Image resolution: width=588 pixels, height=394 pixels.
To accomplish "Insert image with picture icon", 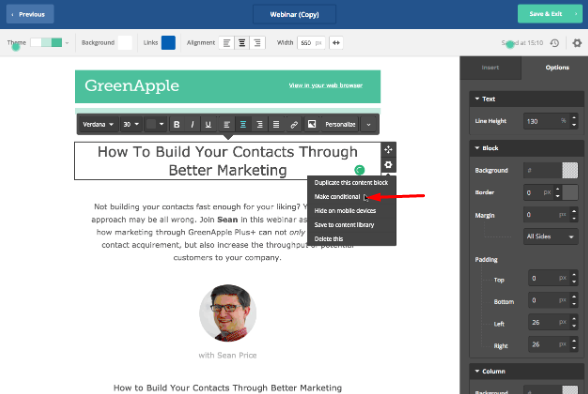I will point(312,124).
